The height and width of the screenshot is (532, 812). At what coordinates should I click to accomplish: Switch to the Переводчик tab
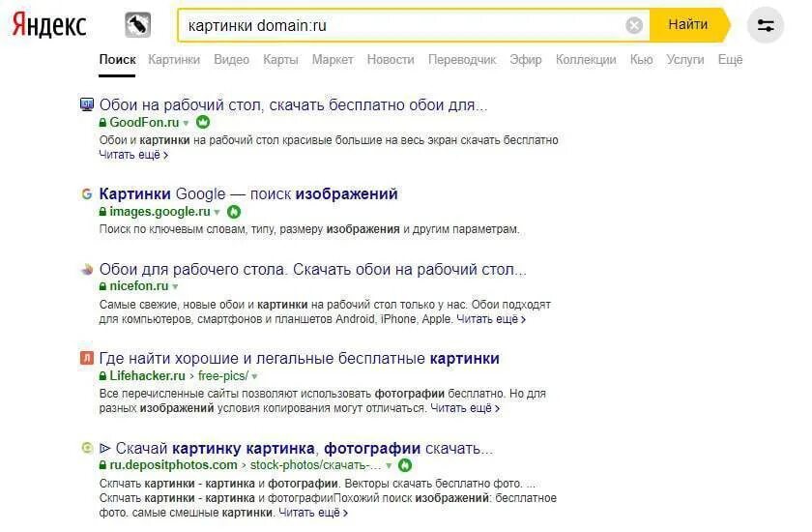[462, 60]
